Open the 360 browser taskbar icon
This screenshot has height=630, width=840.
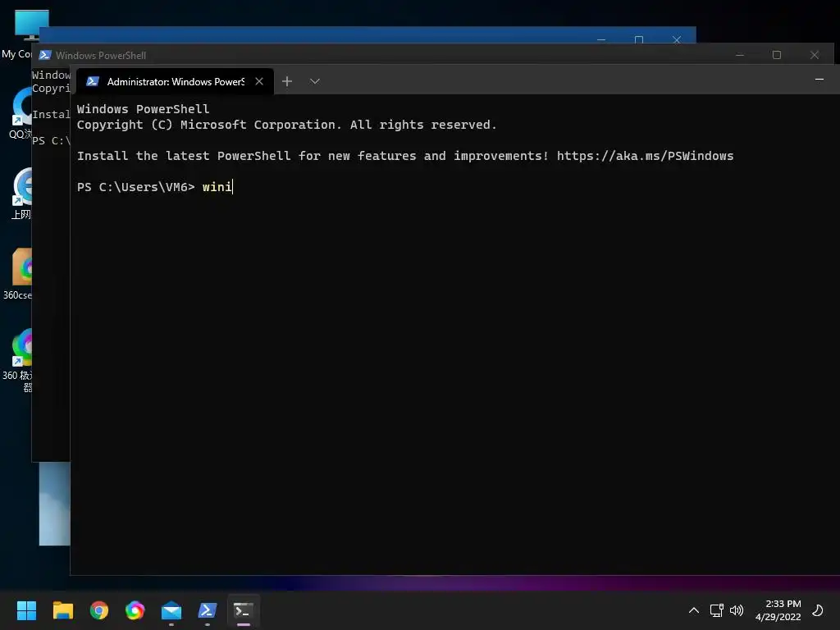[135, 610]
